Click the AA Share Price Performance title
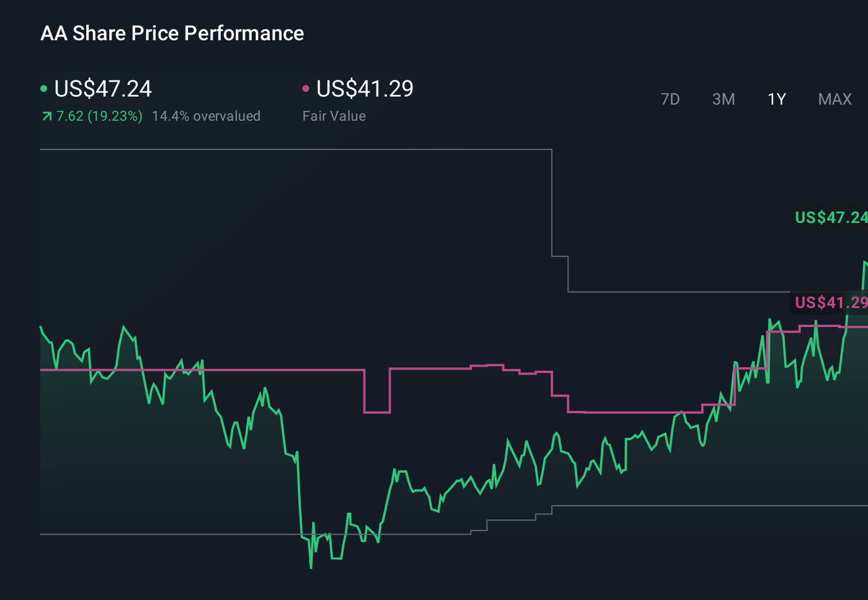The height and width of the screenshot is (600, 868). [172, 33]
